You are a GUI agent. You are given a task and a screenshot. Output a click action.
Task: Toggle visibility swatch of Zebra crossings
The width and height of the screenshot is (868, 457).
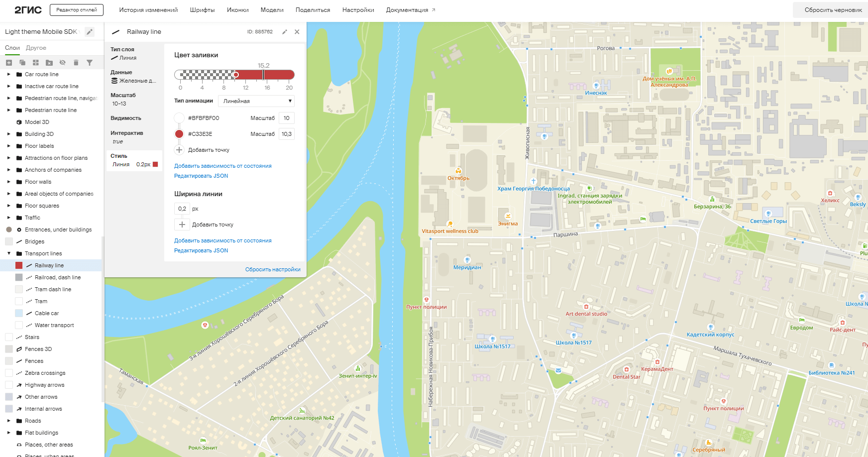tap(9, 373)
